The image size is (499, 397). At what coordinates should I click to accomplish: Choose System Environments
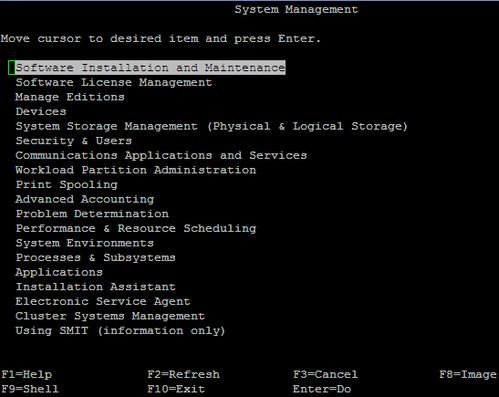pos(85,243)
